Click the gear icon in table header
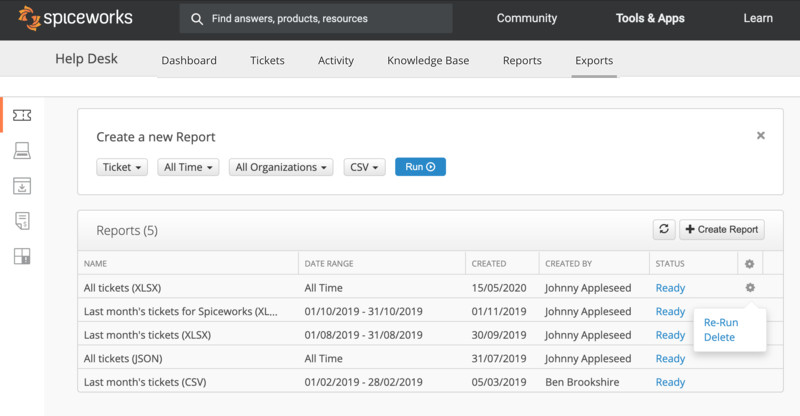800x416 pixels. pos(749,264)
